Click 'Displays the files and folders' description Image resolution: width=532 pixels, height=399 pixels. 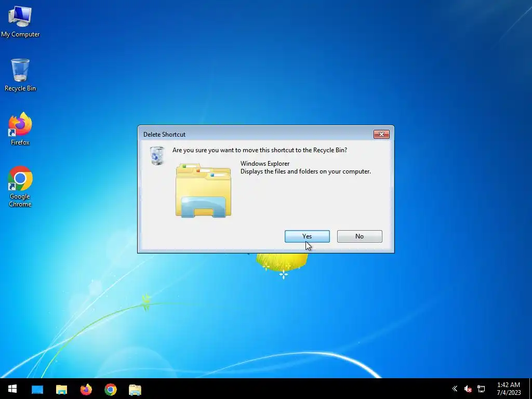(305, 171)
